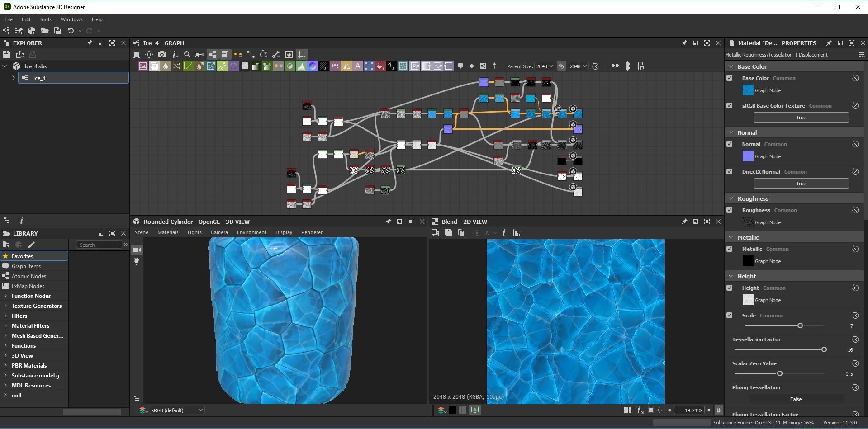
Task: Add a Bitmap node from the node toolbar
Action: [x=143, y=66]
